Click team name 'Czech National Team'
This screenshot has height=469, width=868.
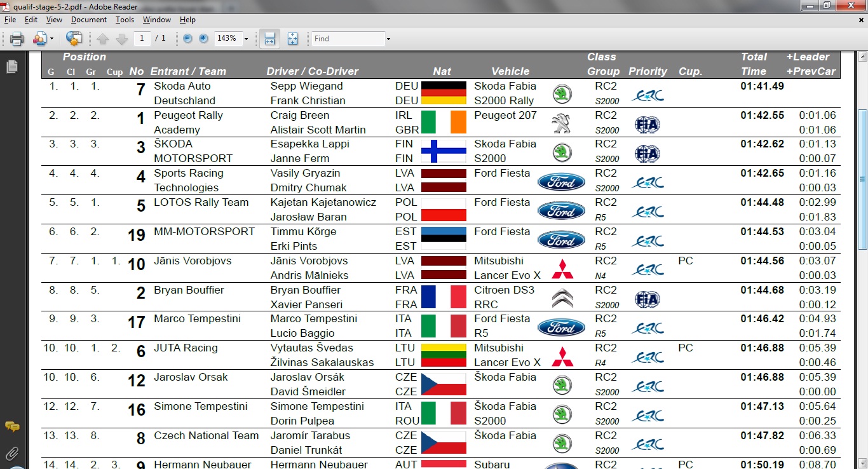click(x=207, y=435)
